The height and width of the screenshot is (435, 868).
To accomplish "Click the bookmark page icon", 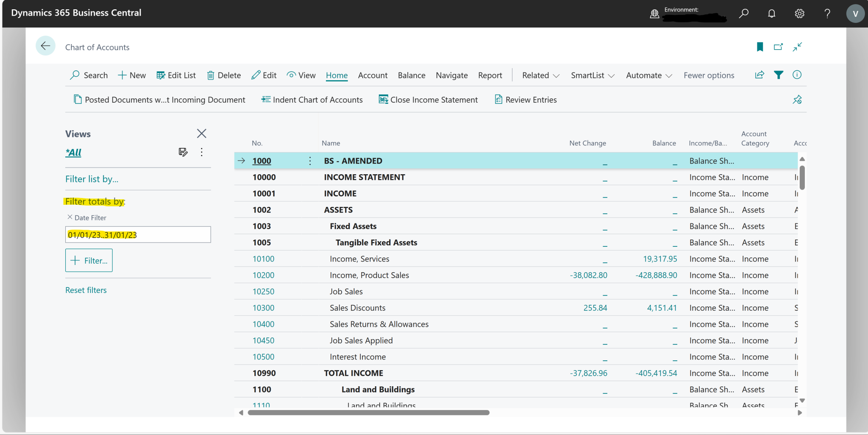I will click(760, 47).
